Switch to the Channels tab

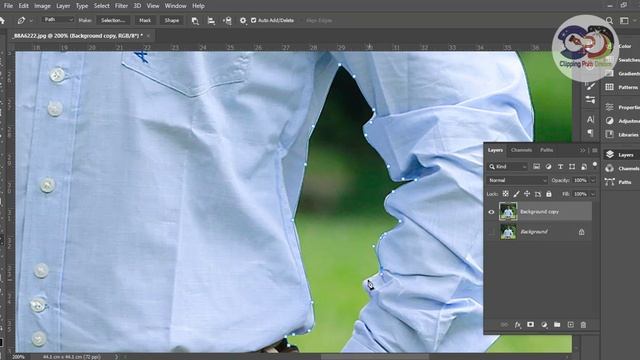[521, 150]
